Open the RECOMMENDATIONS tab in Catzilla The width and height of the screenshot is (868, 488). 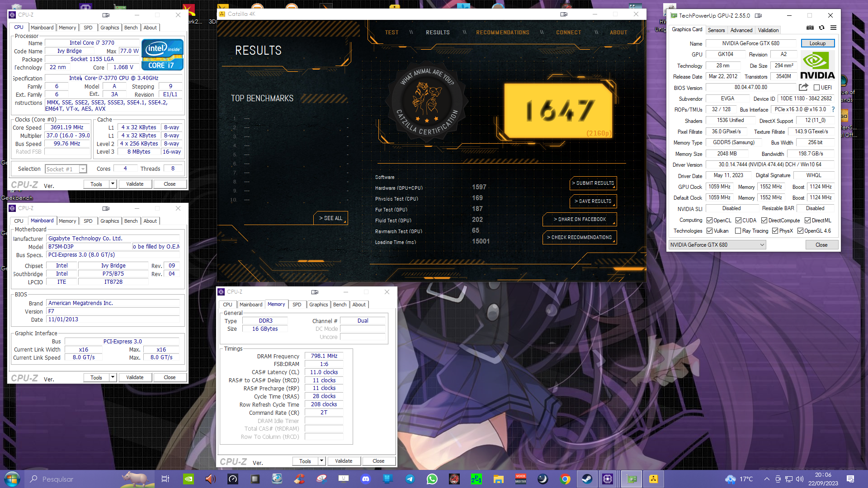[x=502, y=33]
